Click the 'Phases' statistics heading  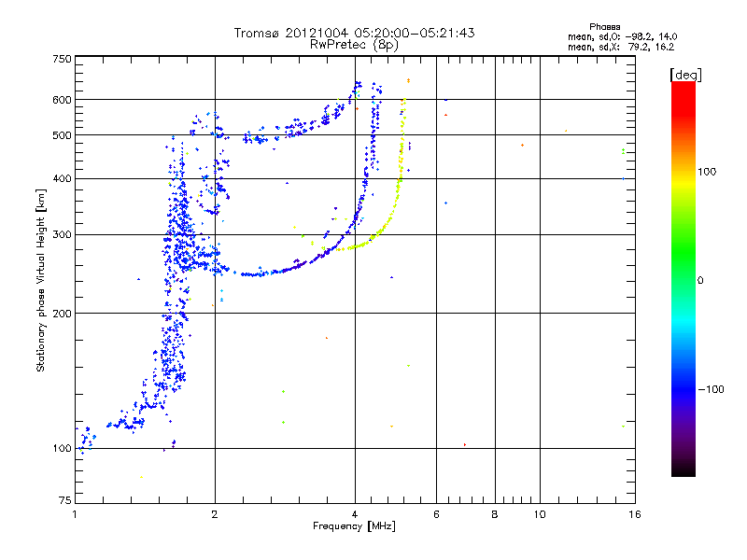604,27
